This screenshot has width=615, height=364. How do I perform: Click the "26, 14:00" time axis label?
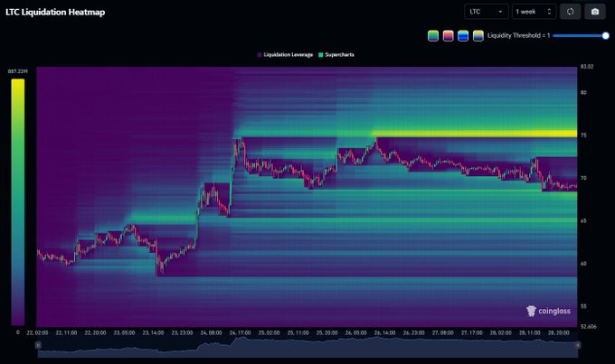(384, 332)
